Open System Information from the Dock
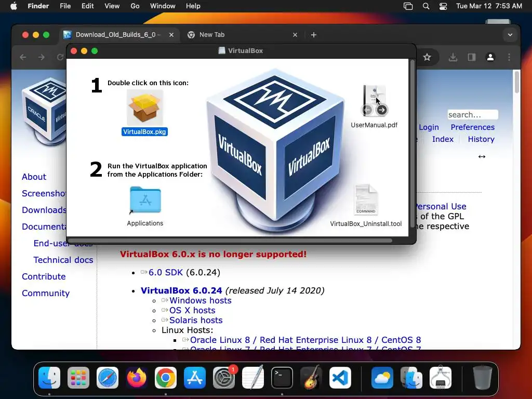The image size is (532, 399). point(441,378)
